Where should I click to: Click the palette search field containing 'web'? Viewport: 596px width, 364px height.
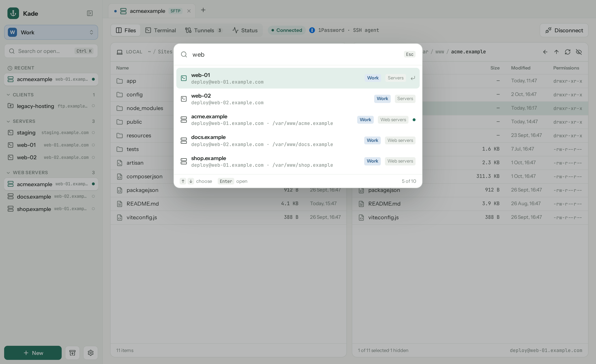click(x=295, y=54)
